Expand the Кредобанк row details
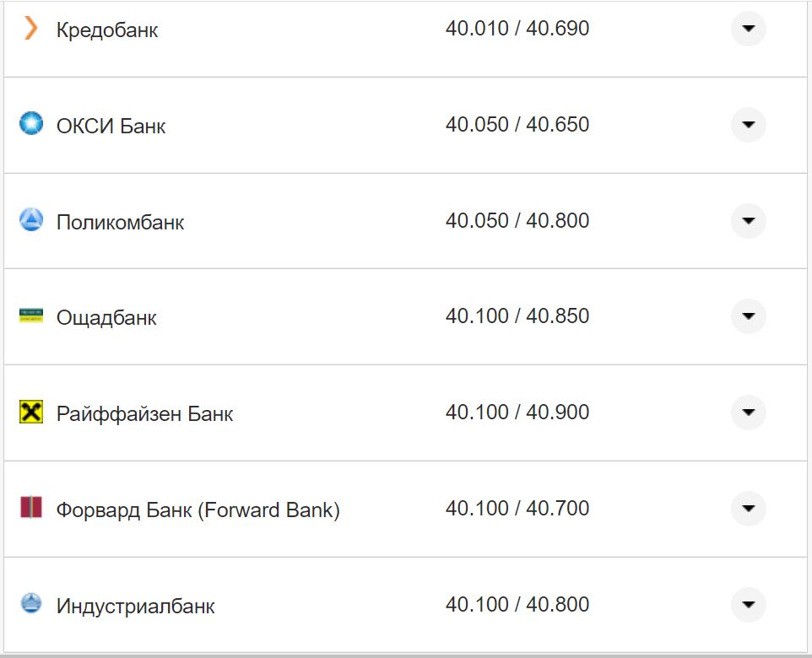The height and width of the screenshot is (658, 812). [748, 29]
